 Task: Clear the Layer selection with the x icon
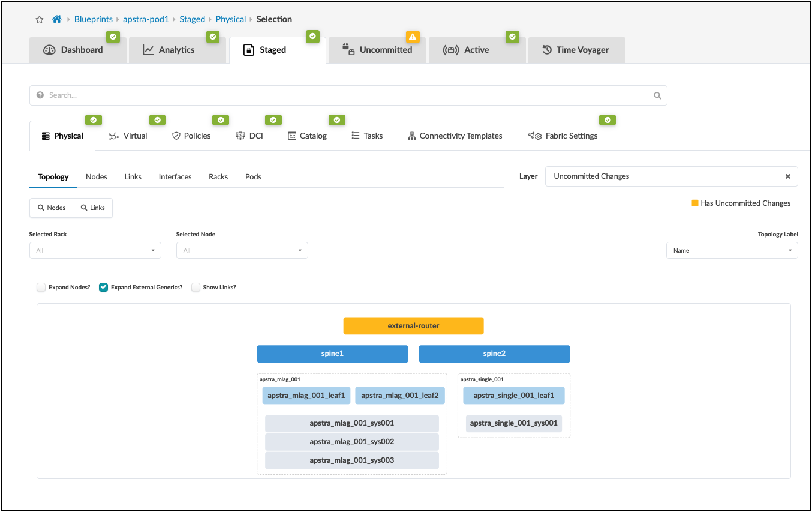coord(787,176)
